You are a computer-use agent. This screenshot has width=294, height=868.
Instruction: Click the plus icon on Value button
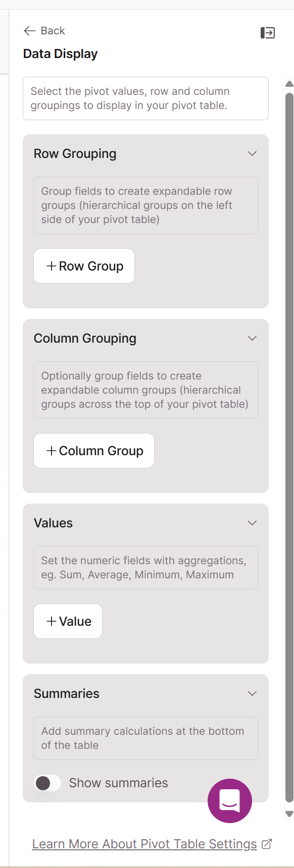(51, 621)
